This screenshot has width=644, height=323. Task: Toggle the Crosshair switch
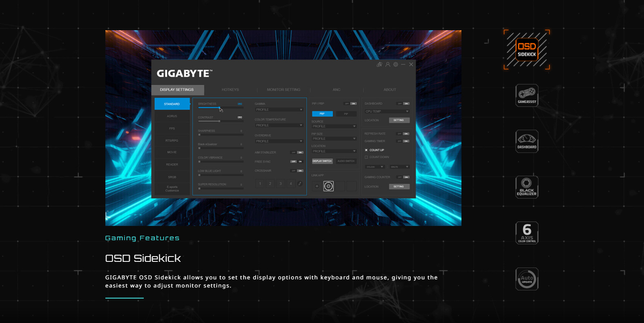297,171
